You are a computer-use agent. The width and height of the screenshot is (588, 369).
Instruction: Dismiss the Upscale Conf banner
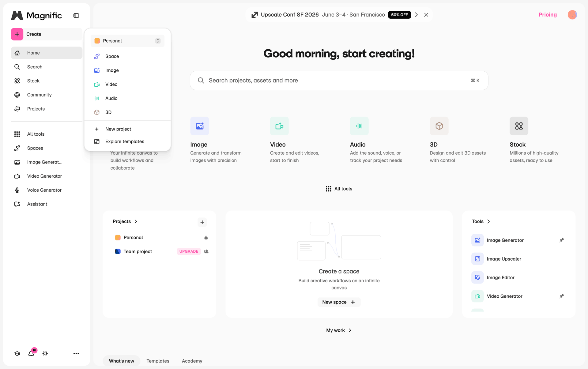coord(426,15)
